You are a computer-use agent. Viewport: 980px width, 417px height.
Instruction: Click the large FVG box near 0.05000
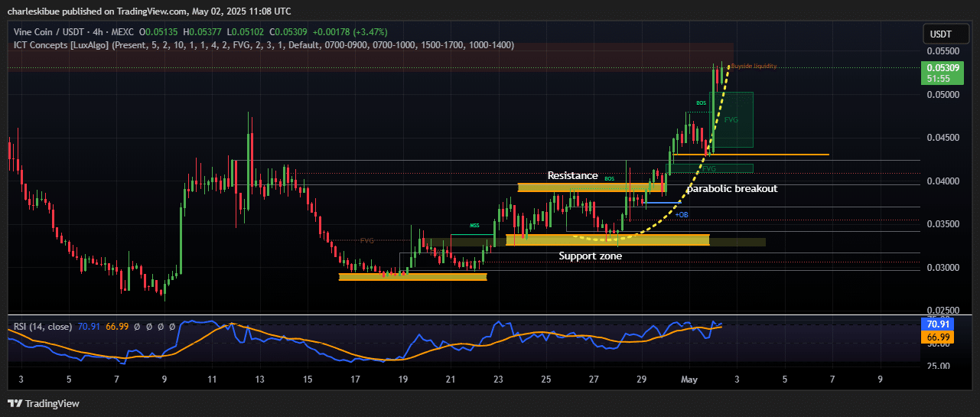tap(731, 120)
